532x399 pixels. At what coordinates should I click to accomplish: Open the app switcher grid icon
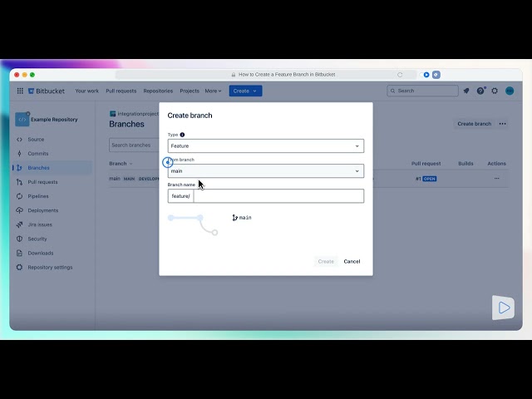click(x=20, y=91)
